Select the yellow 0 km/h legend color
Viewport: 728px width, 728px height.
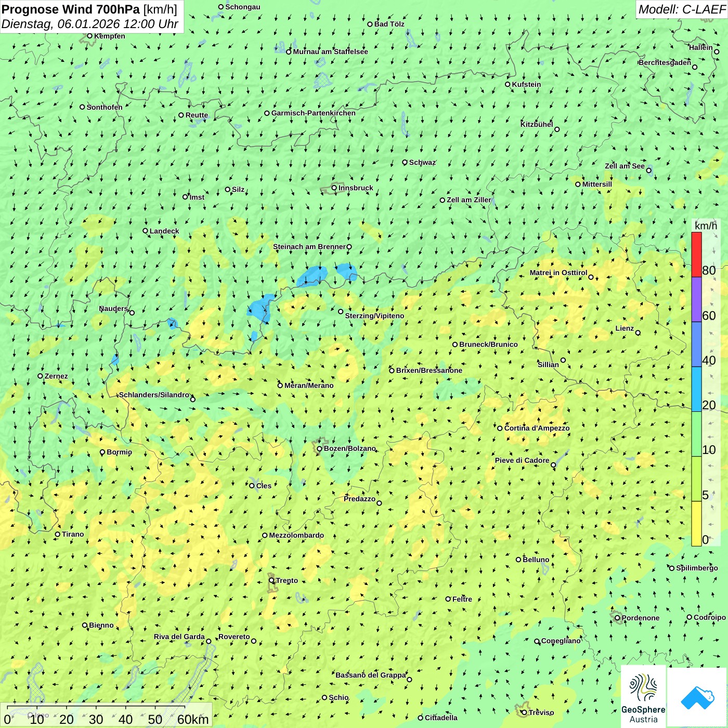696,524
